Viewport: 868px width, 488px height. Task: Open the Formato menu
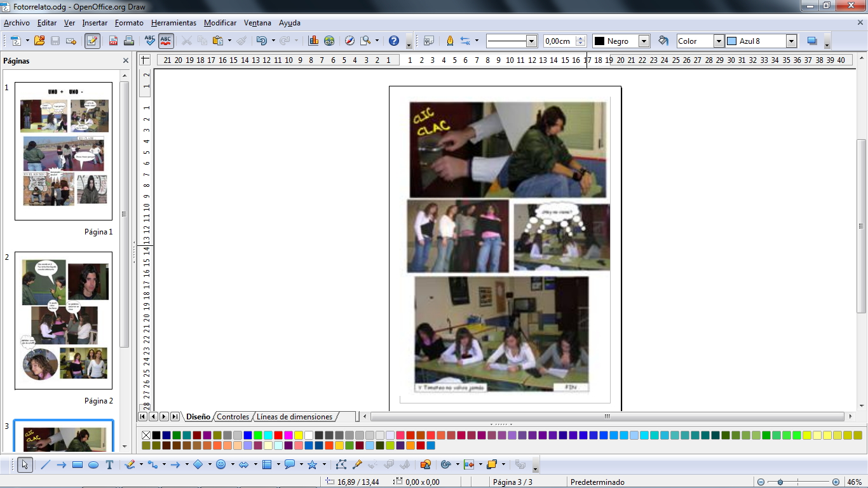[129, 23]
